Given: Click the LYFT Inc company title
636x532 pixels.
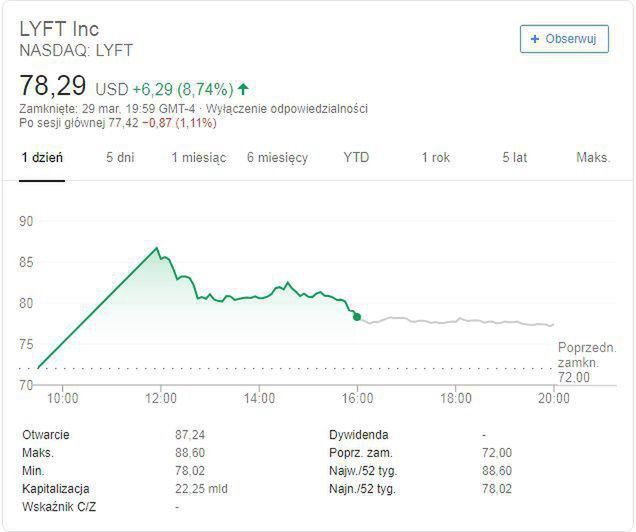Looking at the screenshot, I should point(60,27).
